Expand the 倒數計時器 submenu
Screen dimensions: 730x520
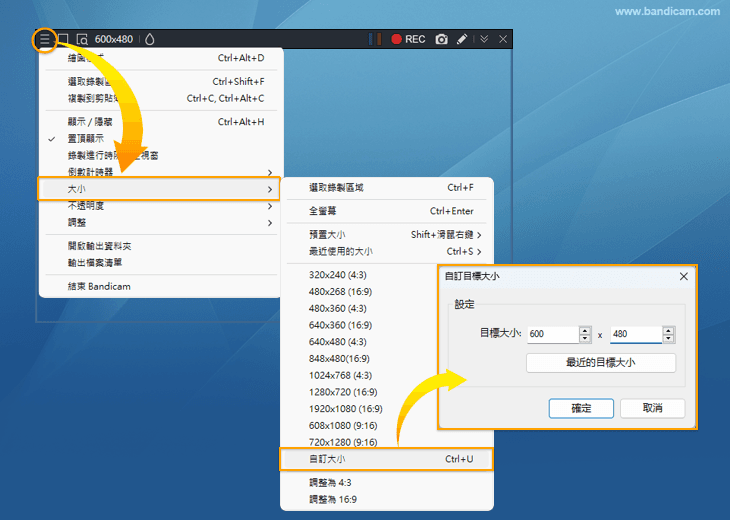click(x=161, y=172)
